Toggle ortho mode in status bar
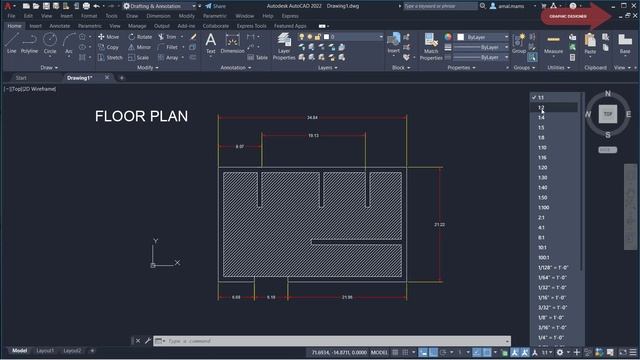The image size is (640, 360). click(x=433, y=352)
